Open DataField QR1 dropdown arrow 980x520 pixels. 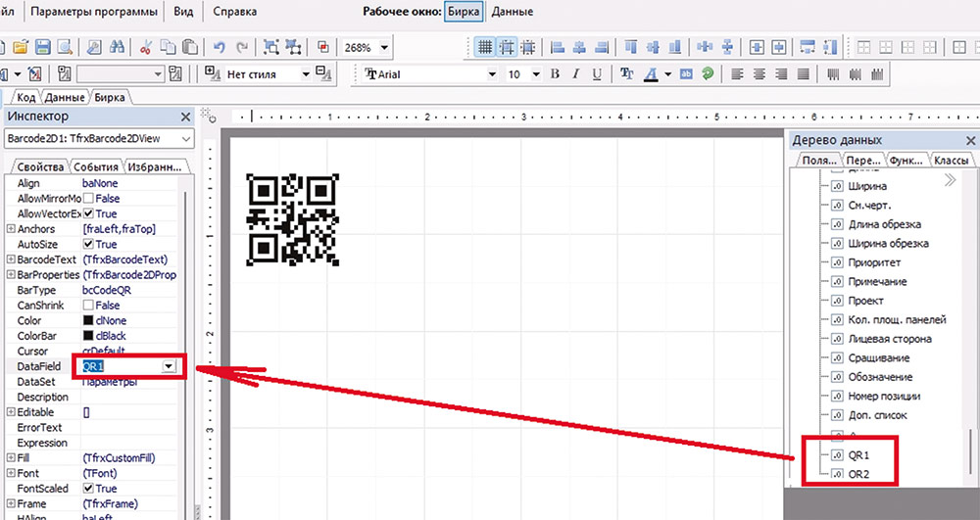(169, 366)
